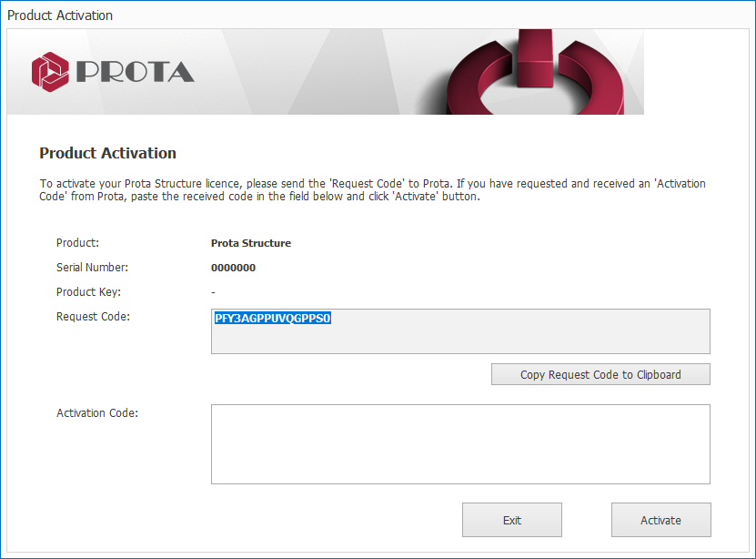This screenshot has height=559, width=756.
Task: Click the 'Activation Code:' label
Action: (97, 412)
